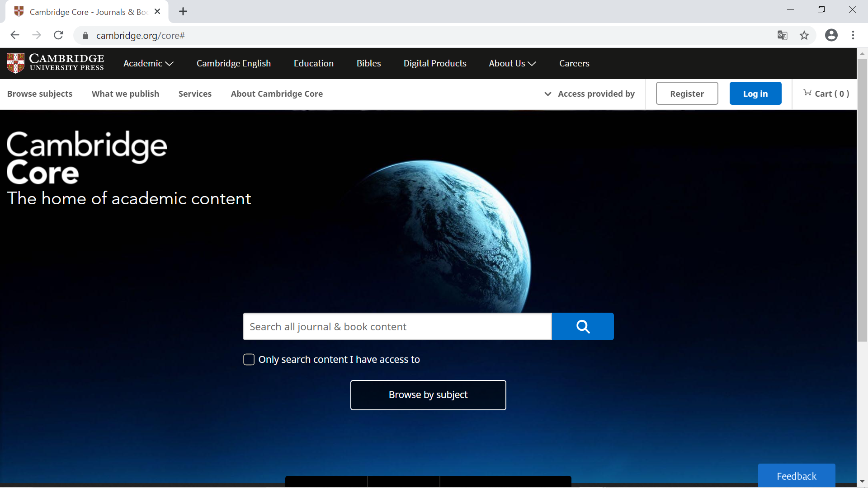Click the scrollbar down arrow
The width and height of the screenshot is (868, 488).
[862, 481]
